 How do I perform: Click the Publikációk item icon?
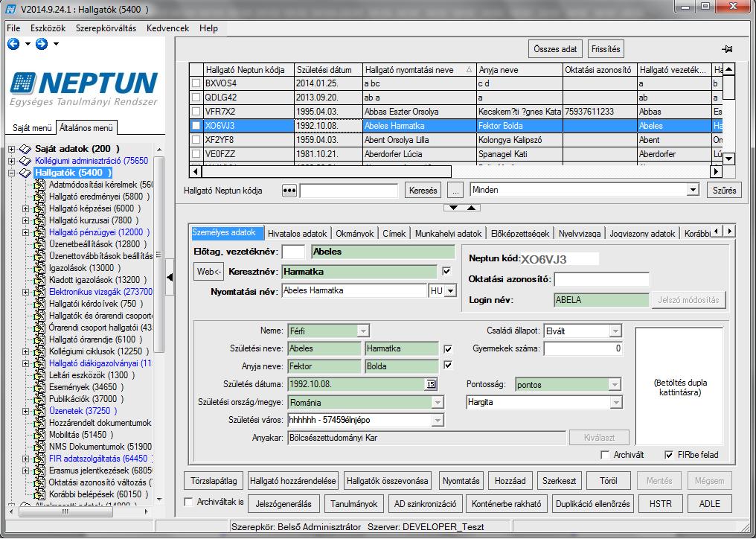tap(39, 399)
